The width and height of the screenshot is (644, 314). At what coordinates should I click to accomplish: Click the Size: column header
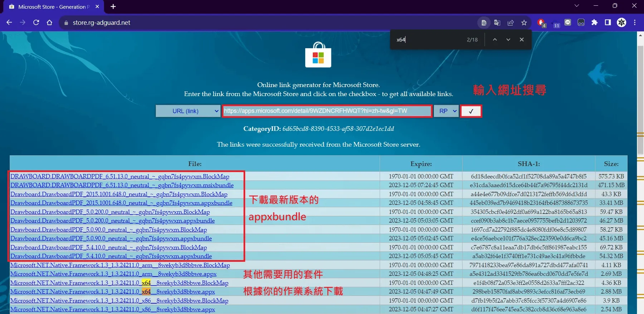611,164
